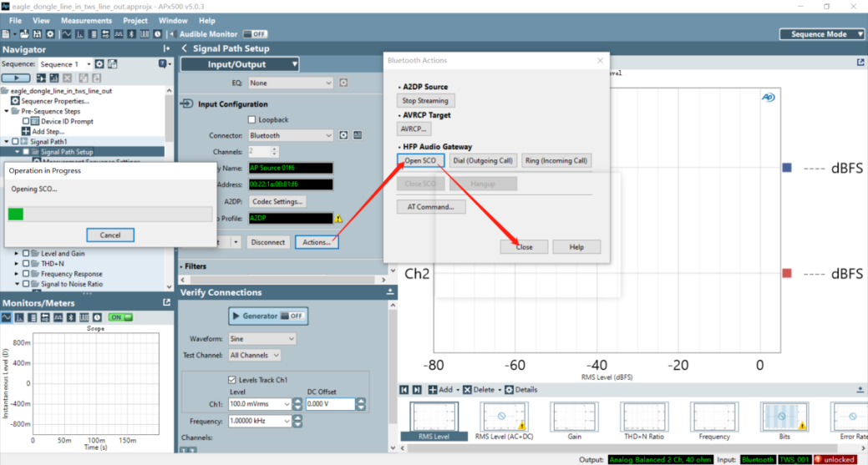This screenshot has width=868, height=465.
Task: Open the Input/Output dropdown
Action: coord(241,64)
